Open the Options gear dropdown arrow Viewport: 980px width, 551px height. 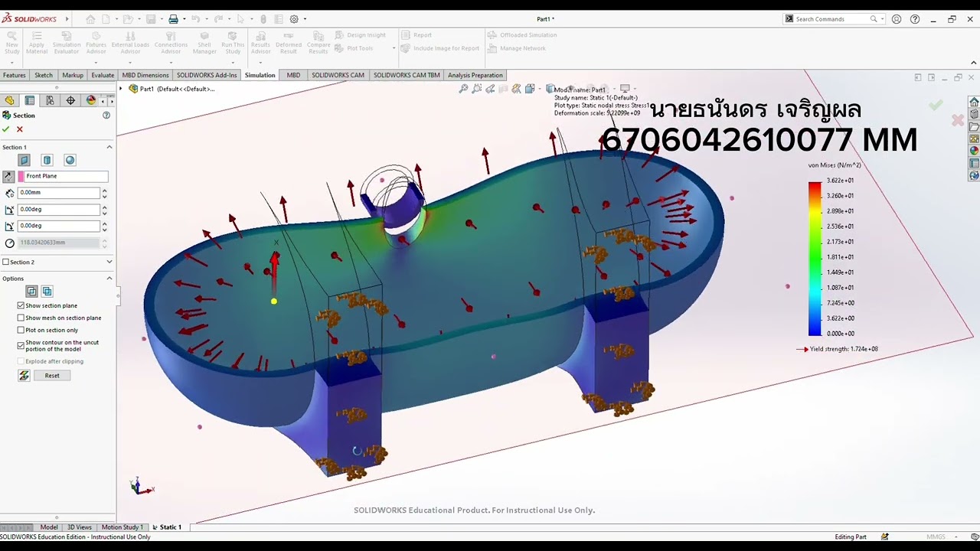click(305, 19)
